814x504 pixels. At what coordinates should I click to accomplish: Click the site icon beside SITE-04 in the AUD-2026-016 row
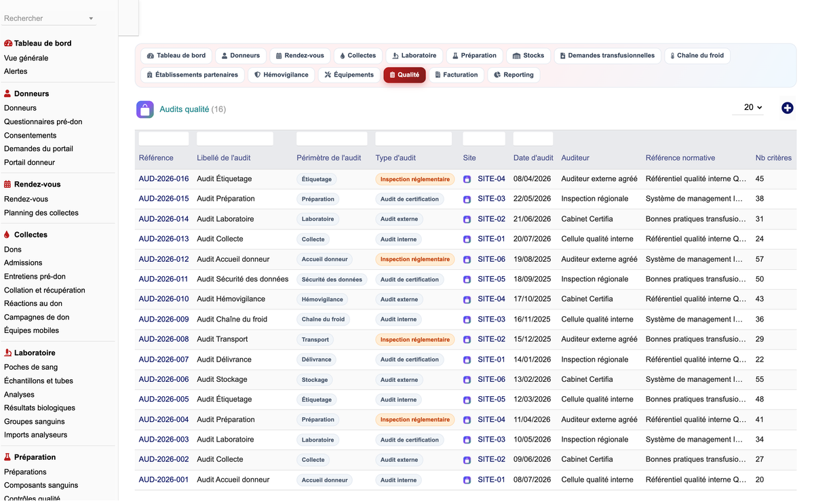pyautogui.click(x=467, y=180)
